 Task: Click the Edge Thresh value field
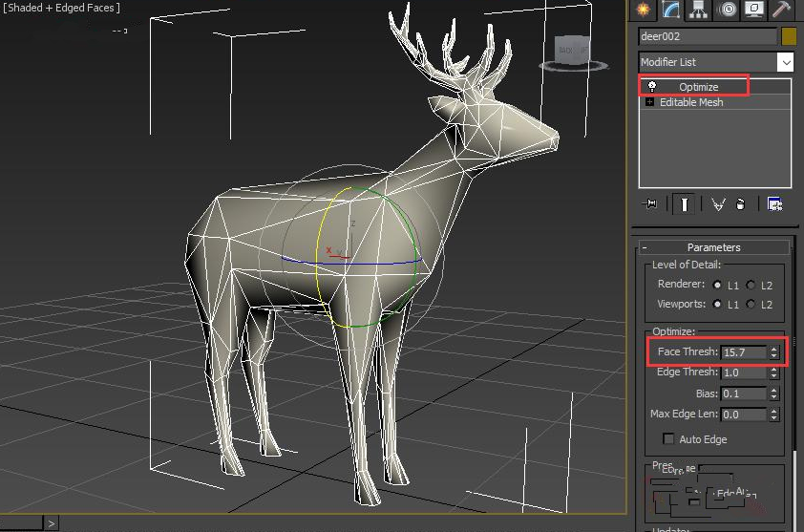744,372
